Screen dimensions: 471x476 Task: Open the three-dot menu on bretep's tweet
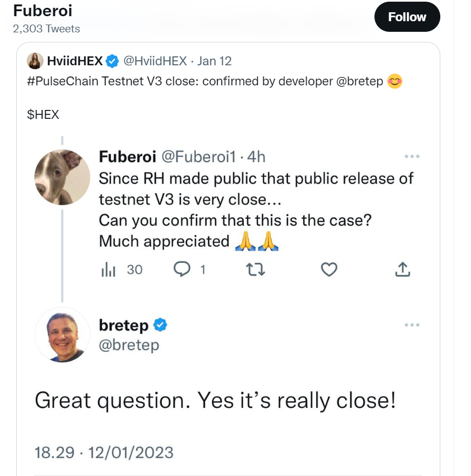(412, 325)
